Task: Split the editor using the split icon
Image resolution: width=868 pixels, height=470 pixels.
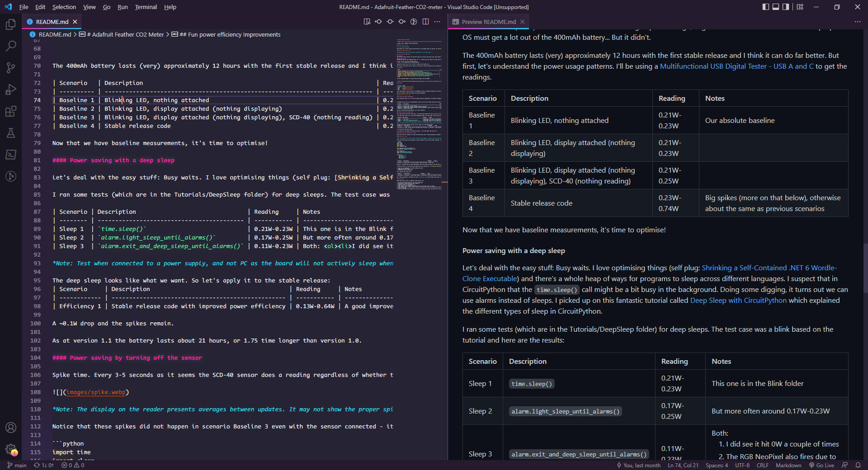Action: (425, 21)
